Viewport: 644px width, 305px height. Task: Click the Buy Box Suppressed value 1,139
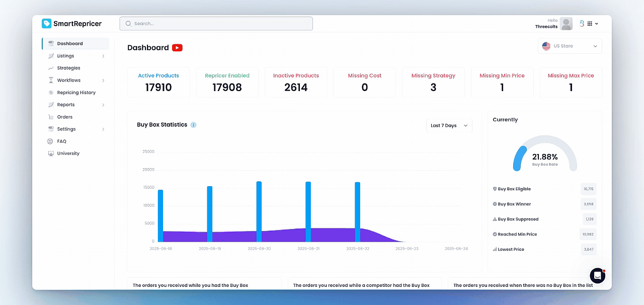(x=590, y=219)
